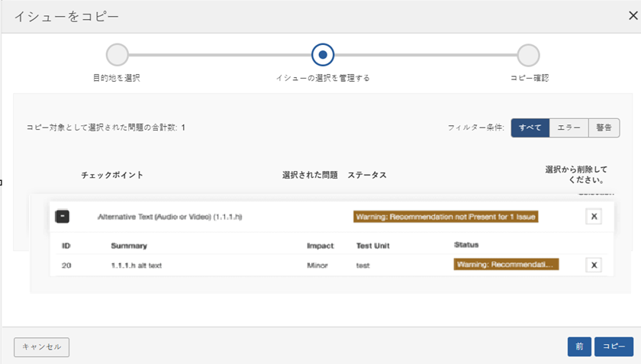
Task: Close the イシューをコピー dialog
Action: click(632, 15)
